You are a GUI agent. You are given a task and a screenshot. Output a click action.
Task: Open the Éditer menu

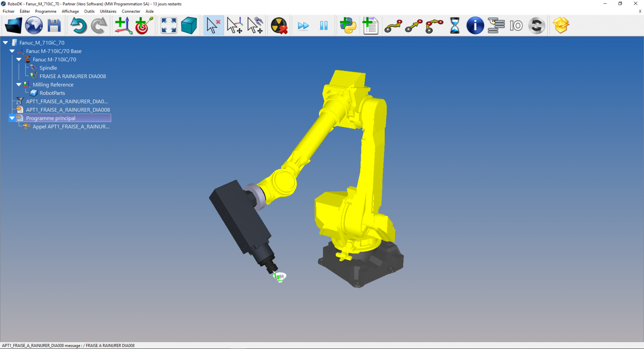tap(25, 12)
